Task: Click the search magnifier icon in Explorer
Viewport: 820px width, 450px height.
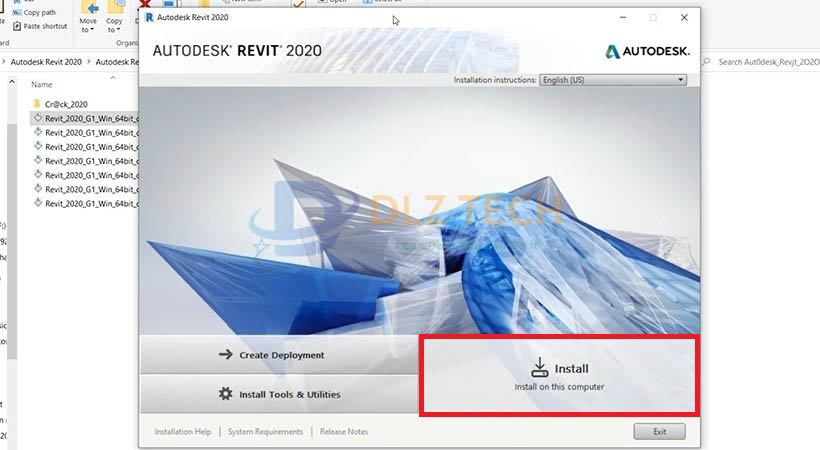Action: coord(706,62)
